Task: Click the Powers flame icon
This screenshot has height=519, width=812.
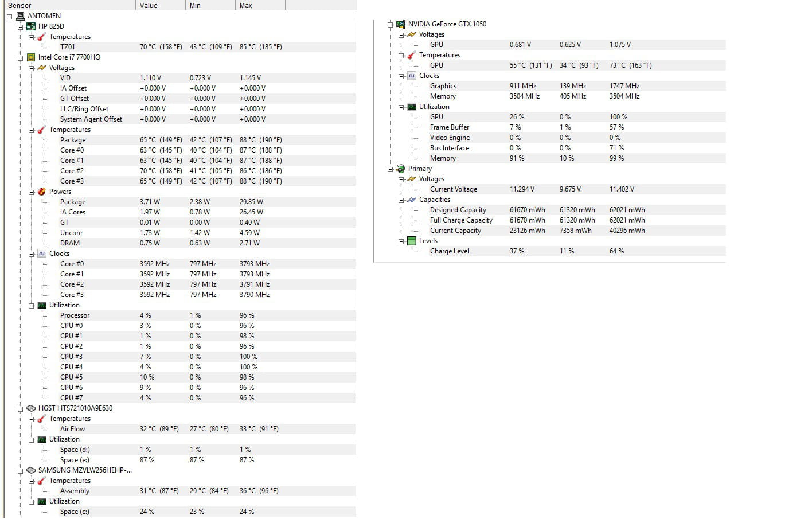Action: point(42,192)
